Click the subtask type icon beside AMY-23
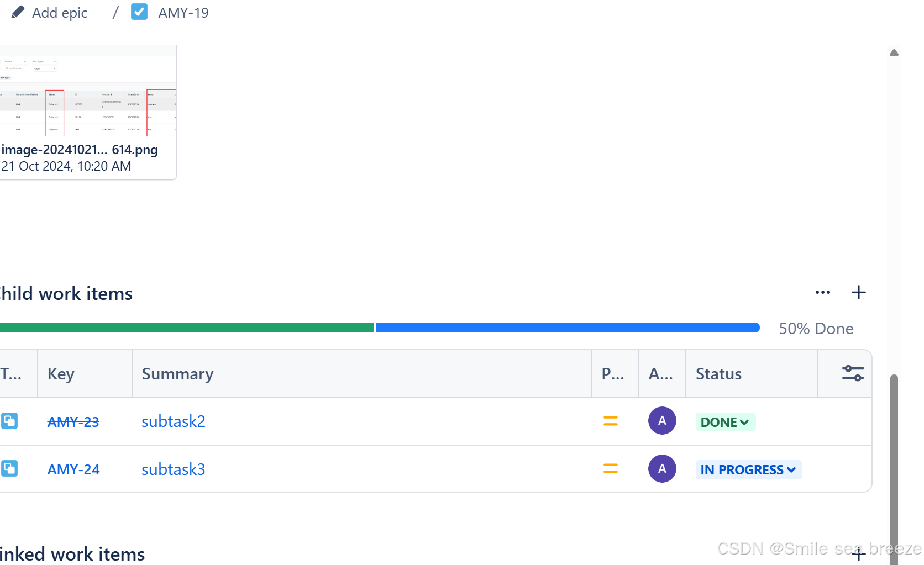This screenshot has height=565, width=924. coord(9,421)
